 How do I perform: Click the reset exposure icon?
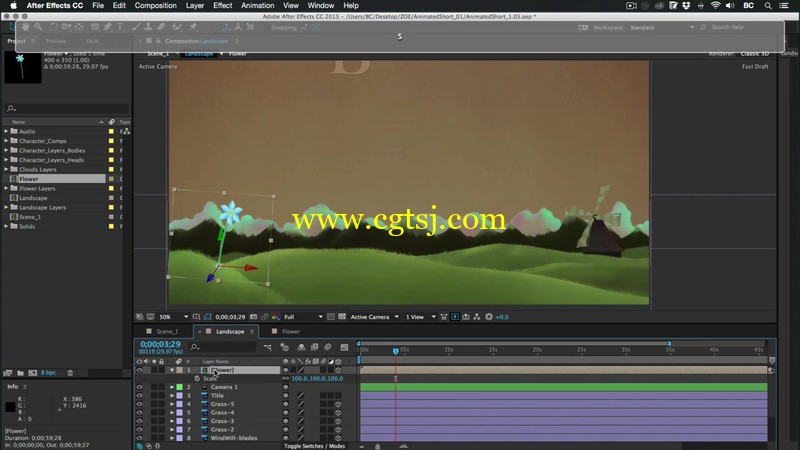(489, 317)
